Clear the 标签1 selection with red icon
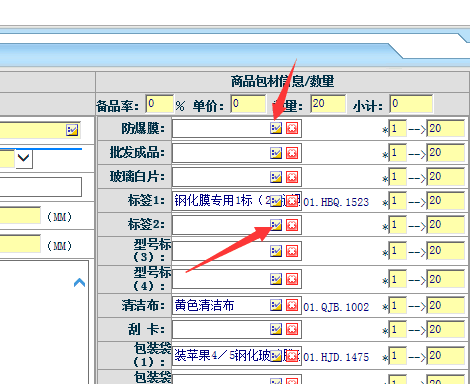The image size is (470, 384). pyautogui.click(x=292, y=201)
